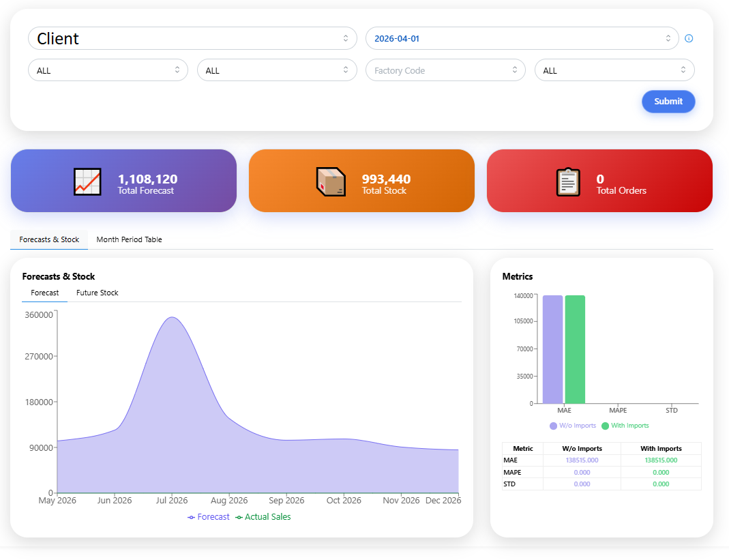Click the Total Forecast chart icon

[87, 181]
